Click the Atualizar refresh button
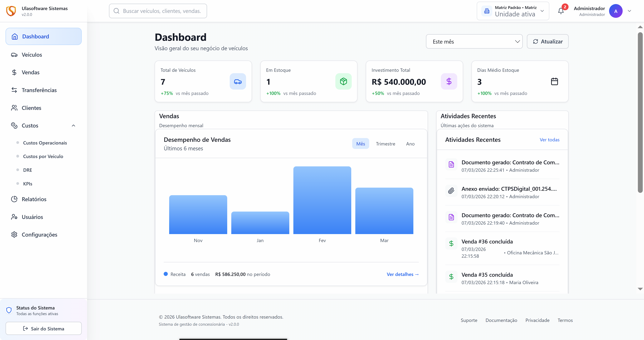Image resolution: width=644 pixels, height=340 pixels. (x=548, y=41)
